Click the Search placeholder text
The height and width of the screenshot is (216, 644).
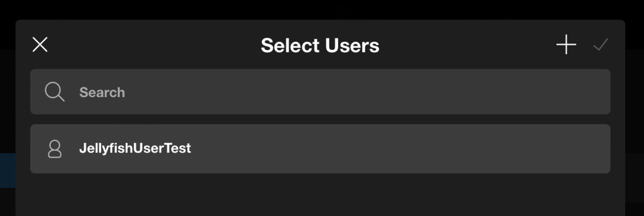point(102,93)
